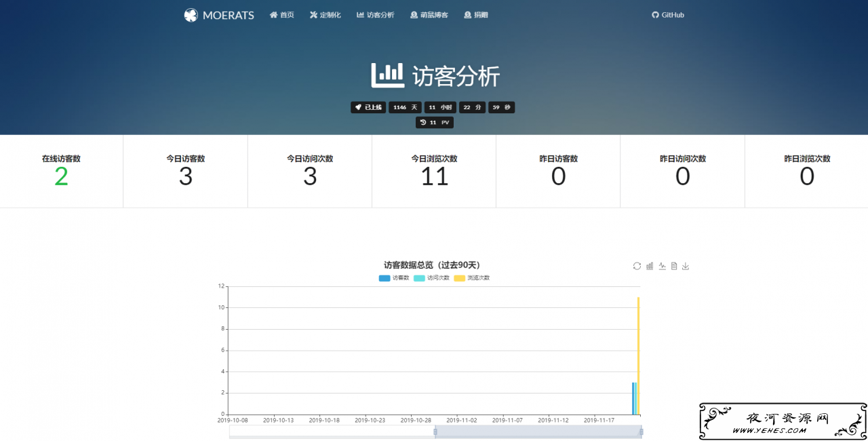The image size is (868, 441).
Task: Click the MOERATS brand name
Action: [229, 15]
